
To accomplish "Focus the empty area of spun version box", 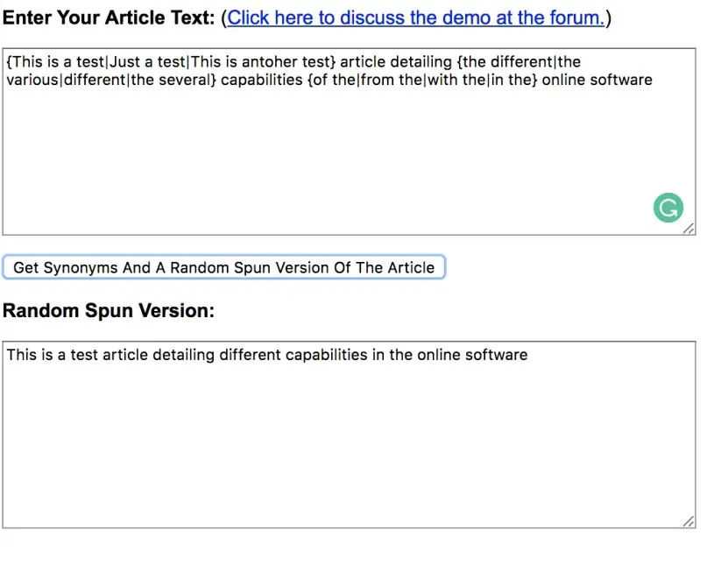I will [348, 446].
